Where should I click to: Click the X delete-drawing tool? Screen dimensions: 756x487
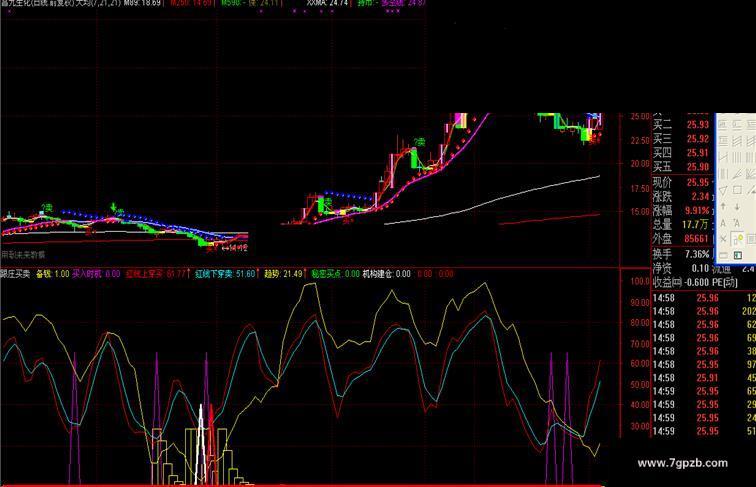click(723, 238)
